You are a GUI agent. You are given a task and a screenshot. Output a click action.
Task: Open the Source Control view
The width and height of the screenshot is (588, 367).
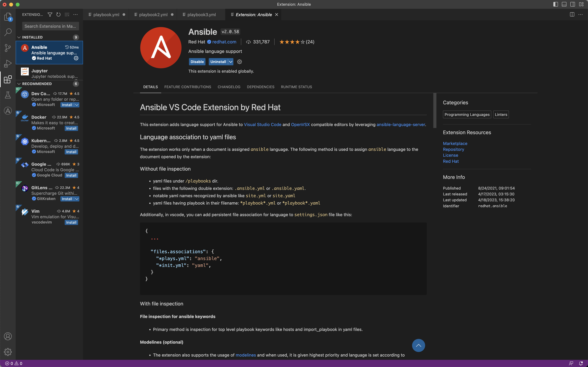(8, 48)
